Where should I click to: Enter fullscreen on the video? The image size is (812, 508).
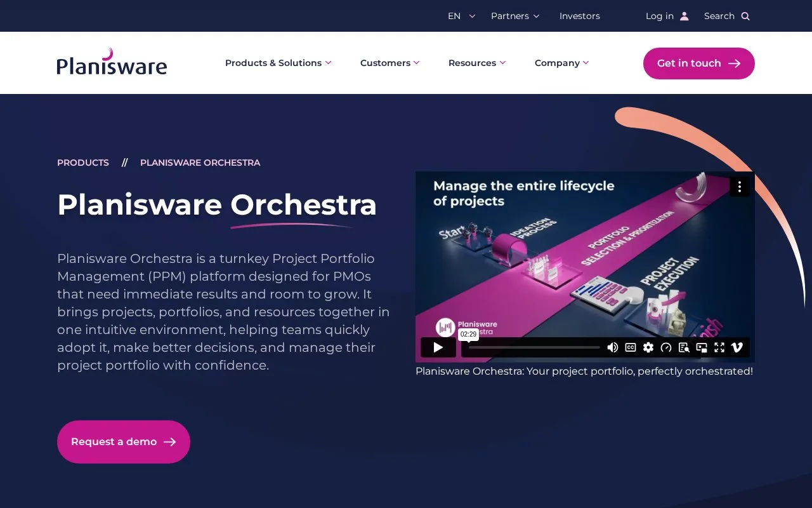[x=719, y=347]
